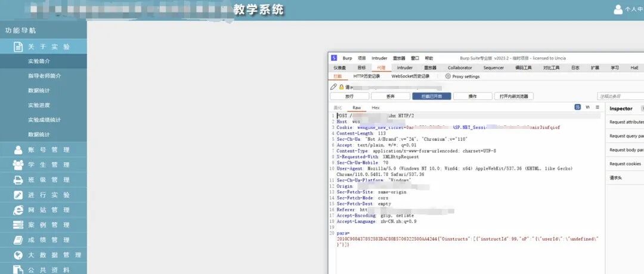Expand the 账号管理 sidebar section
The image size is (644, 274).
click(x=44, y=150)
